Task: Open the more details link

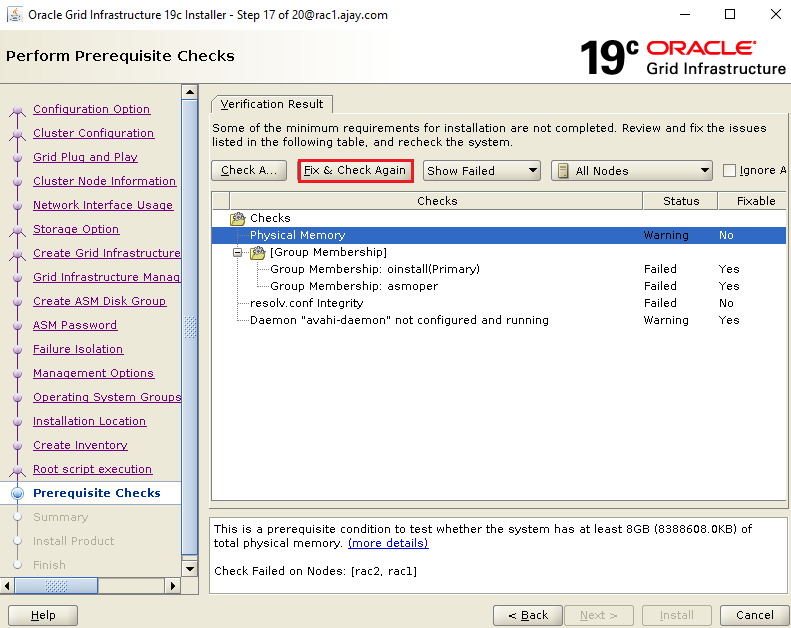Action: point(388,543)
